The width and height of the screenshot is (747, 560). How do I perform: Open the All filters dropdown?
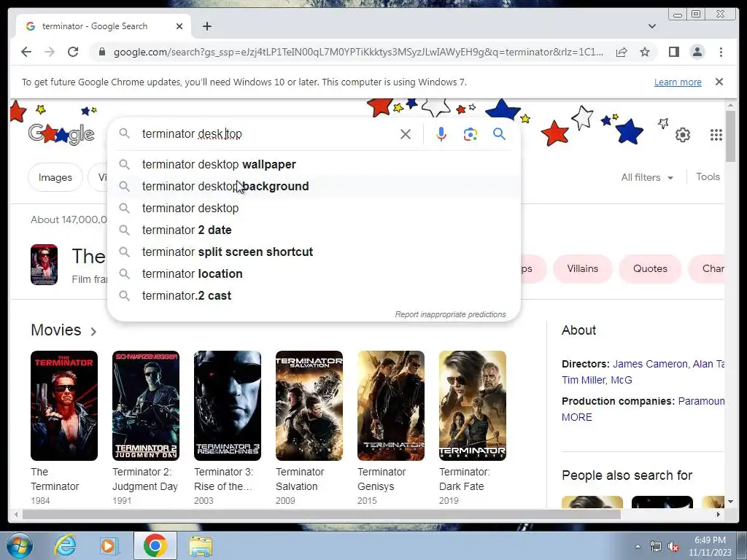tap(647, 177)
